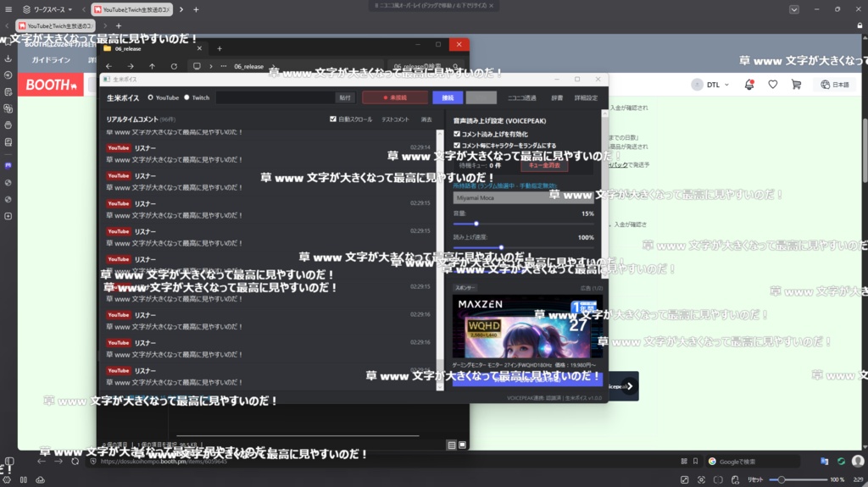Click the ニコニコ透過 button
The width and height of the screenshot is (868, 487).
click(521, 98)
